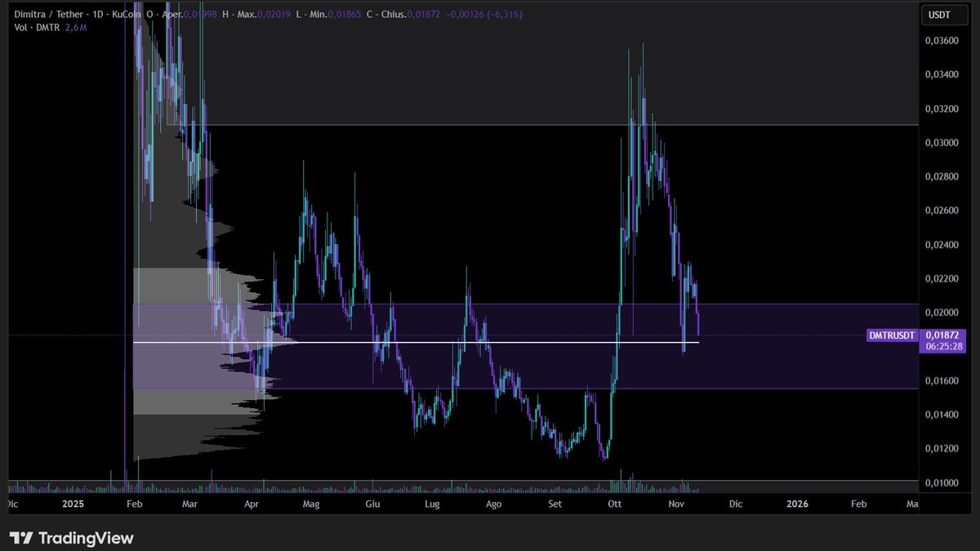Click the Set month label on time axis
Screen dimensions: 980x551
(x=556, y=504)
